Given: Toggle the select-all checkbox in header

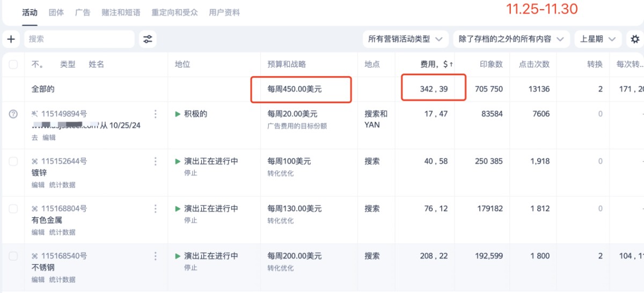Looking at the screenshot, I should tap(13, 65).
